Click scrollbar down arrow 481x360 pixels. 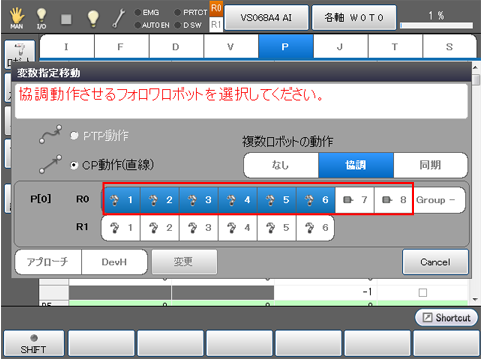pyautogui.click(x=476, y=300)
